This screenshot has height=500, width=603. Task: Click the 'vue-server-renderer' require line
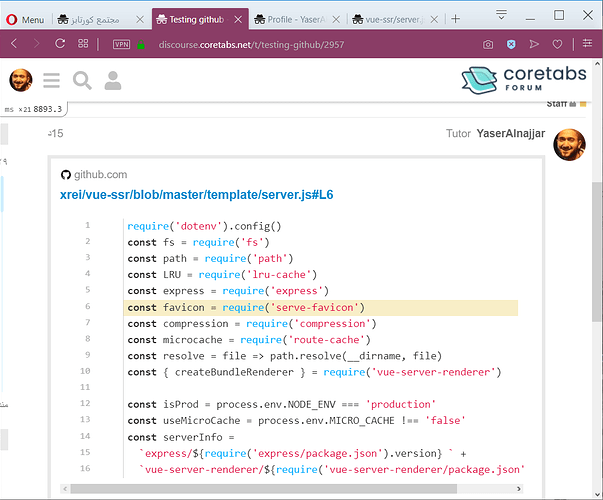[314, 372]
